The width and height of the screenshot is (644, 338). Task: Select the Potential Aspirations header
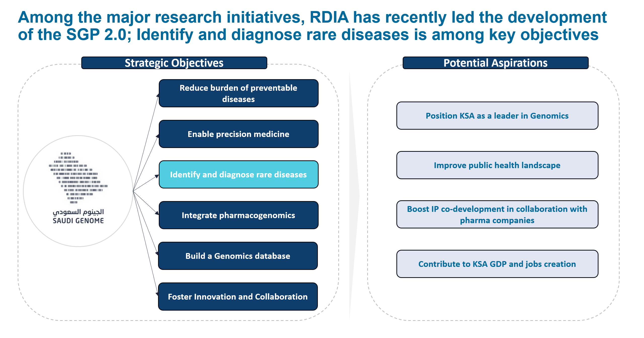click(x=496, y=63)
